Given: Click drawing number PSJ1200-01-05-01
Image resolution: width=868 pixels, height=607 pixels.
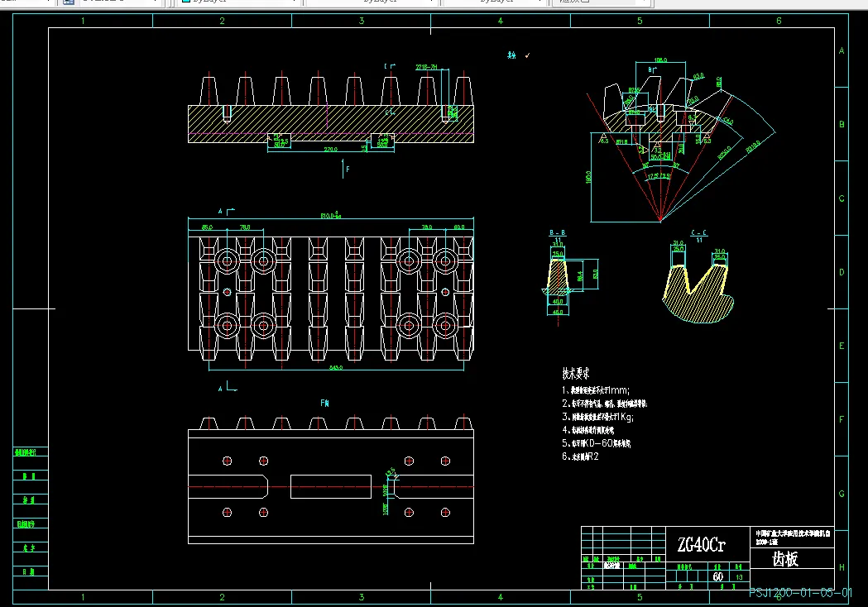Looking at the screenshot, I should click(800, 593).
